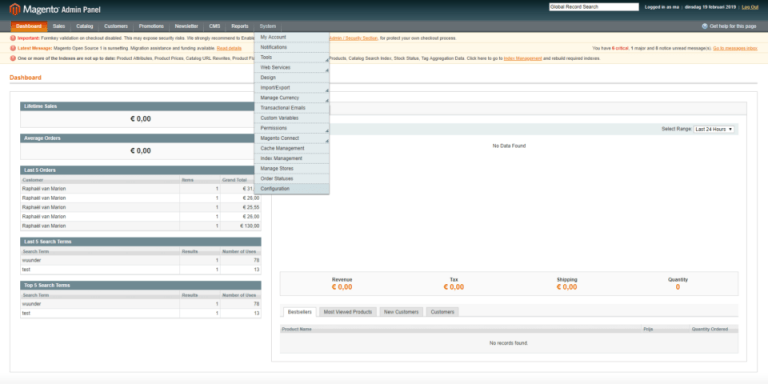Click the Global Record Search field
768x384 pixels.
[594, 7]
